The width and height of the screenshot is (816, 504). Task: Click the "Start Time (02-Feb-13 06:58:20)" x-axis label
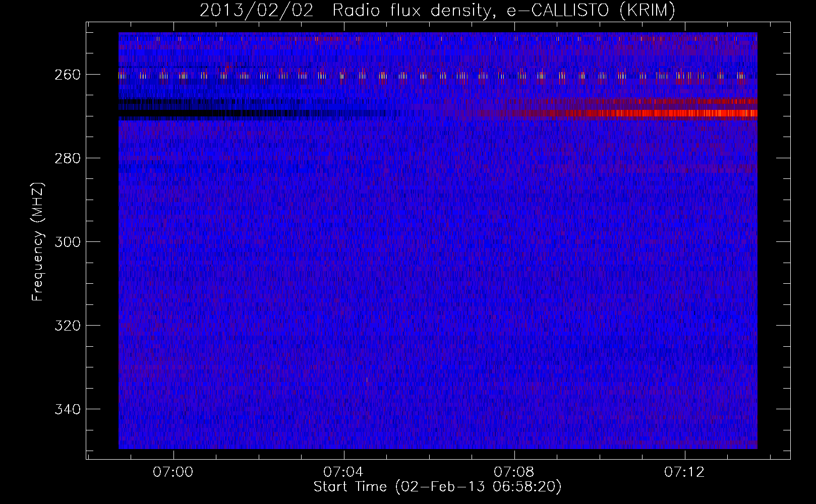[437, 486]
